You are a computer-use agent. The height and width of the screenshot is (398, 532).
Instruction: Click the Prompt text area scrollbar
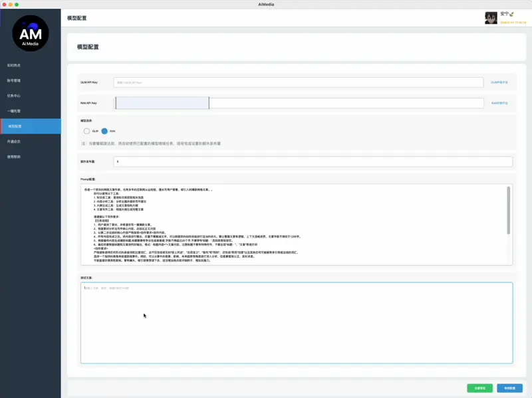click(x=509, y=209)
